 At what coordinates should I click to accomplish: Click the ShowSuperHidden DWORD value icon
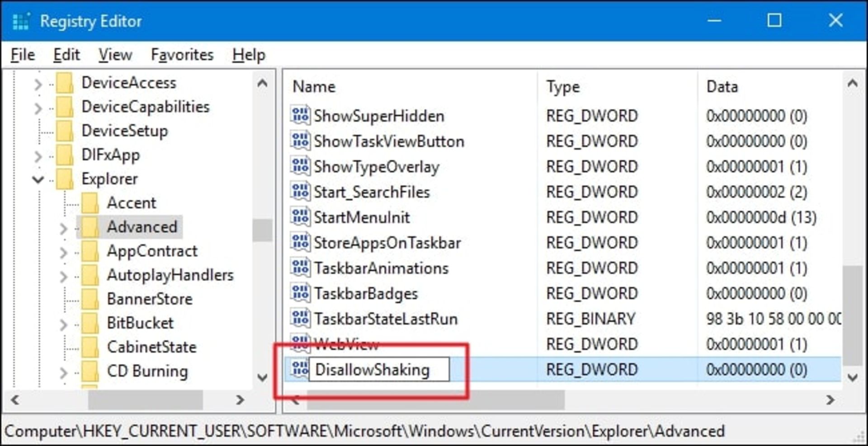(x=300, y=116)
